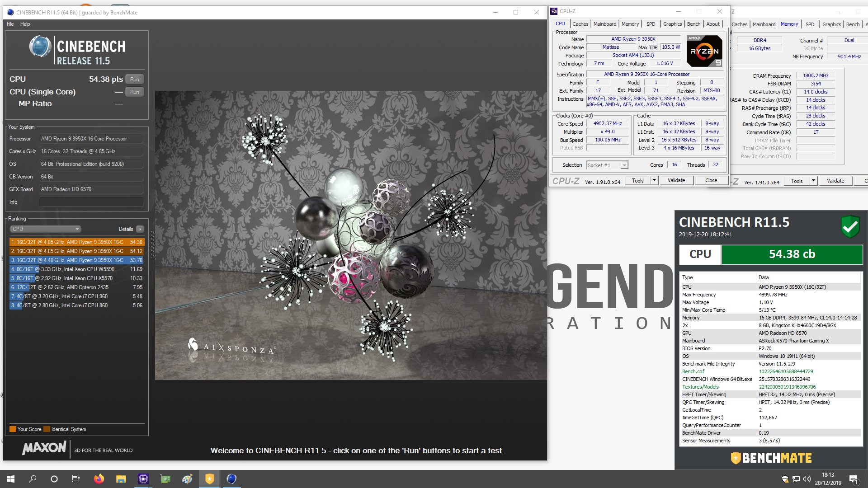Run the CPU benchmark test

coord(134,80)
